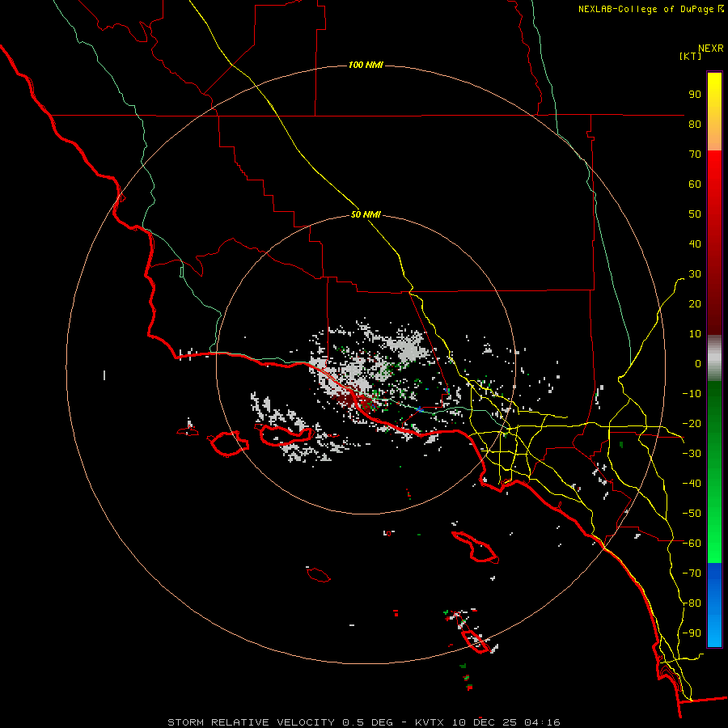Image resolution: width=728 pixels, height=728 pixels.
Task: Click the yellow top of velocity color scale
Action: click(x=714, y=88)
